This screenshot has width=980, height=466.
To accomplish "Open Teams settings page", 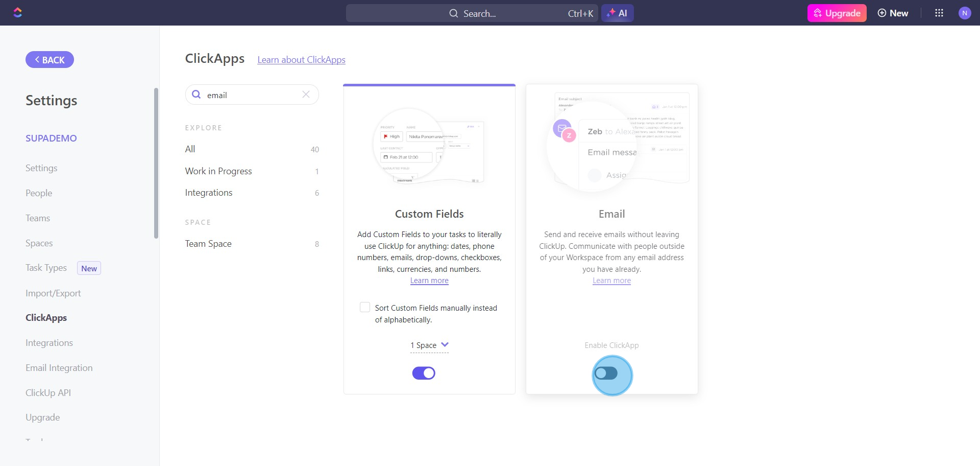I will coord(38,218).
